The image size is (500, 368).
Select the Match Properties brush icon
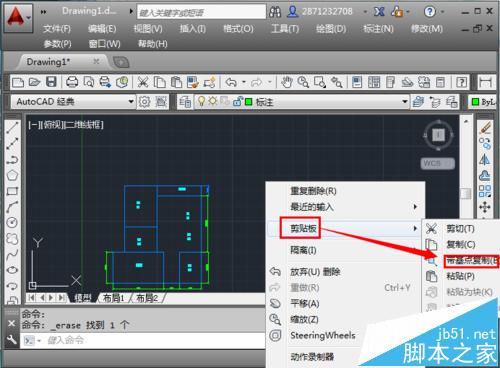point(193,82)
